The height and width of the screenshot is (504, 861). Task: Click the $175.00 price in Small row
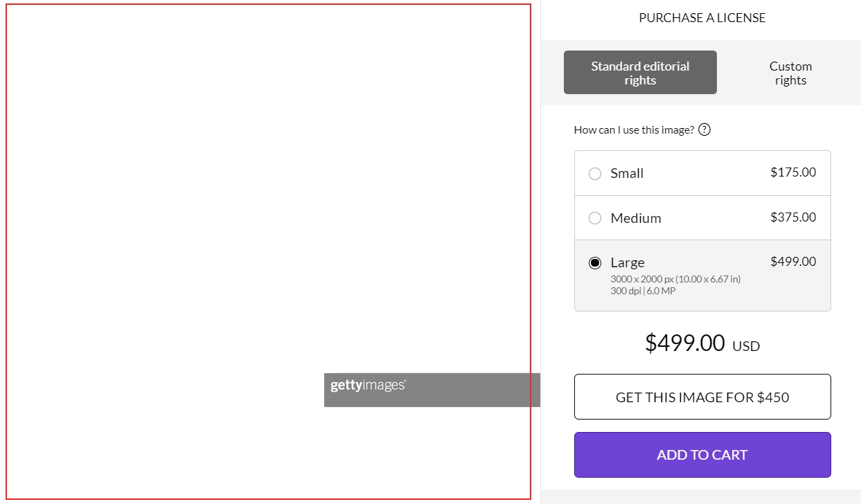(793, 172)
